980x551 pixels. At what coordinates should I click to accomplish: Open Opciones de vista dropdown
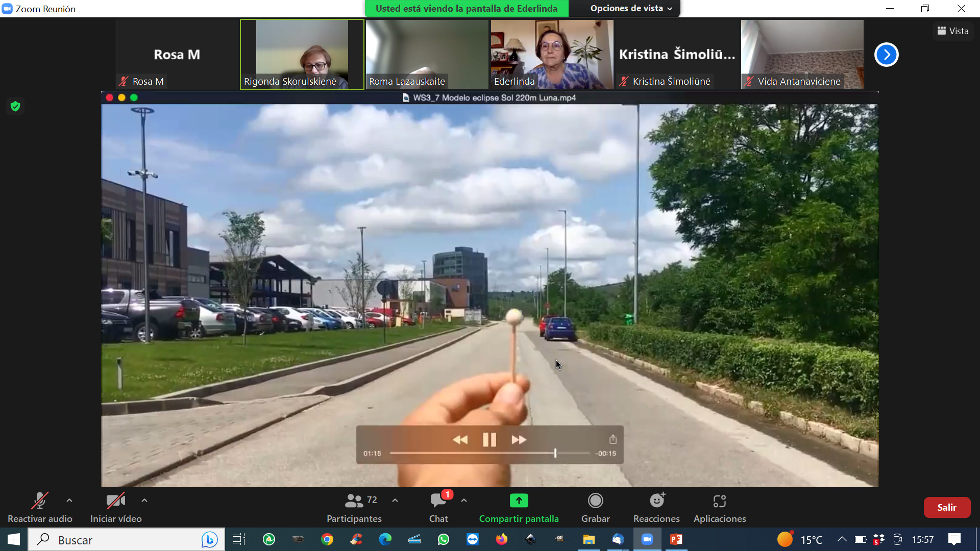pyautogui.click(x=631, y=8)
